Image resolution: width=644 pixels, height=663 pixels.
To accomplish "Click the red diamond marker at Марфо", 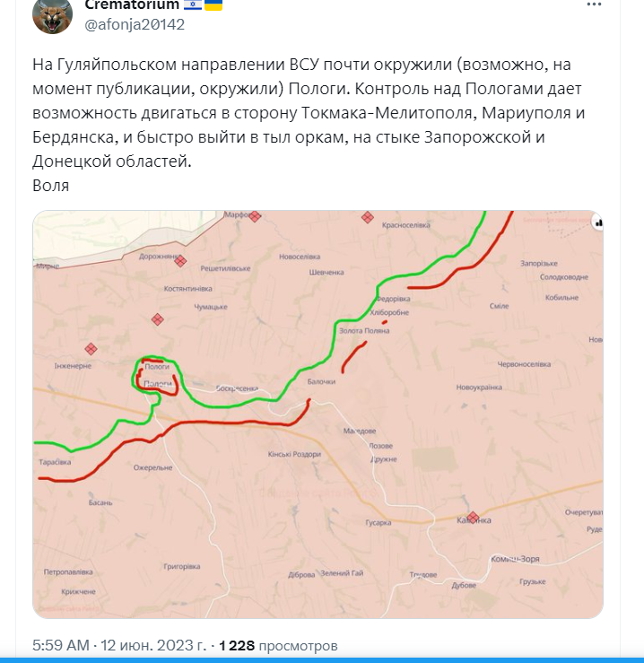I will [255, 216].
